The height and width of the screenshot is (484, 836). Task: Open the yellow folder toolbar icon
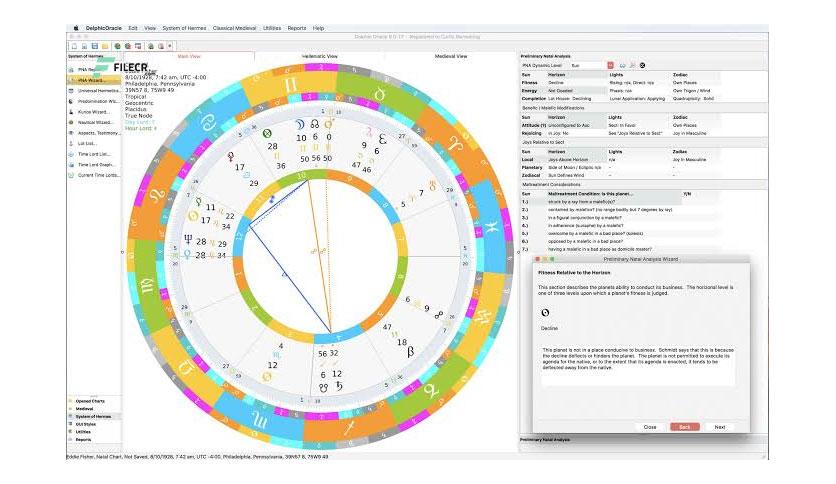[x=105, y=46]
